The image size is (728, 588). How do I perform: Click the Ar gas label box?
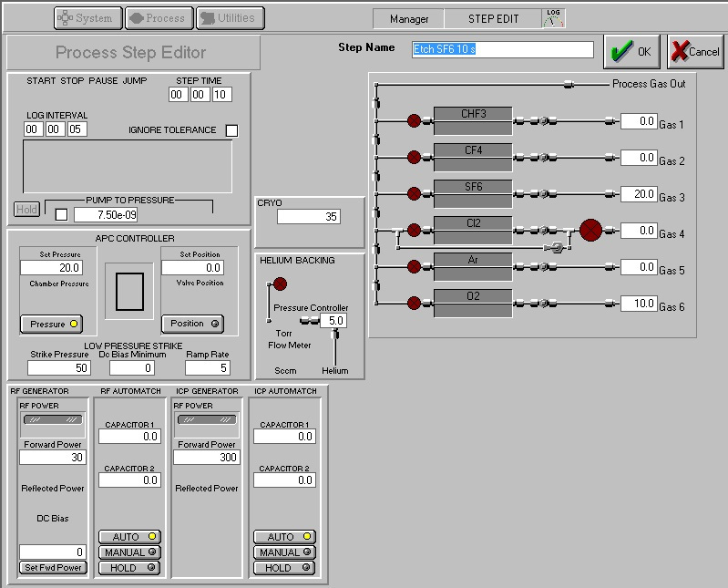[473, 266]
